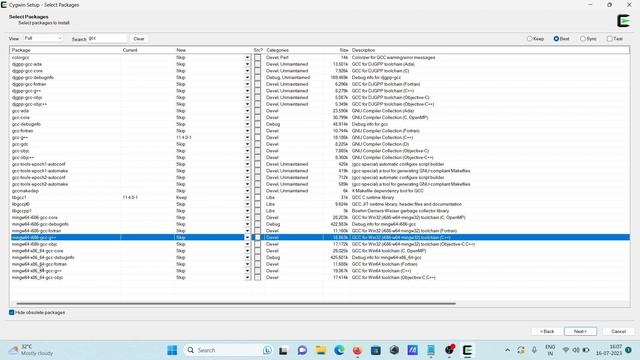Viewport: 640px width, 360px height.
Task: Open version dropdown for mingw64-x86_64-gcc-core
Action: click(247, 251)
